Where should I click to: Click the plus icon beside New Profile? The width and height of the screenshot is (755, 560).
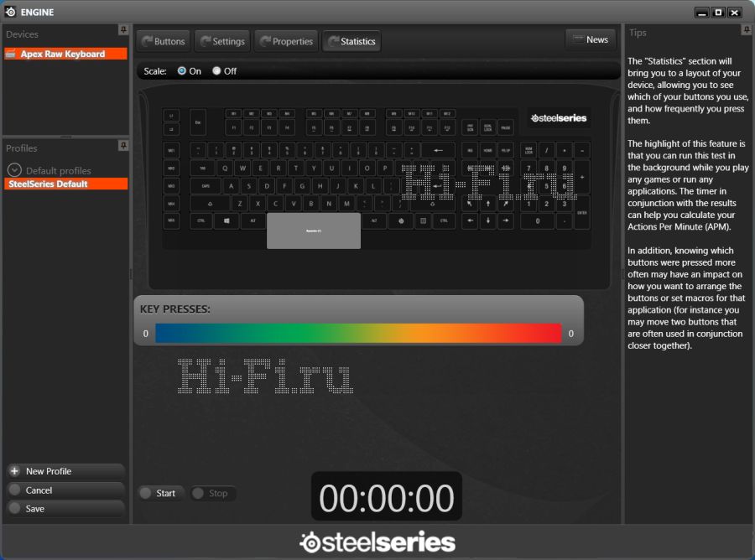pos(14,472)
